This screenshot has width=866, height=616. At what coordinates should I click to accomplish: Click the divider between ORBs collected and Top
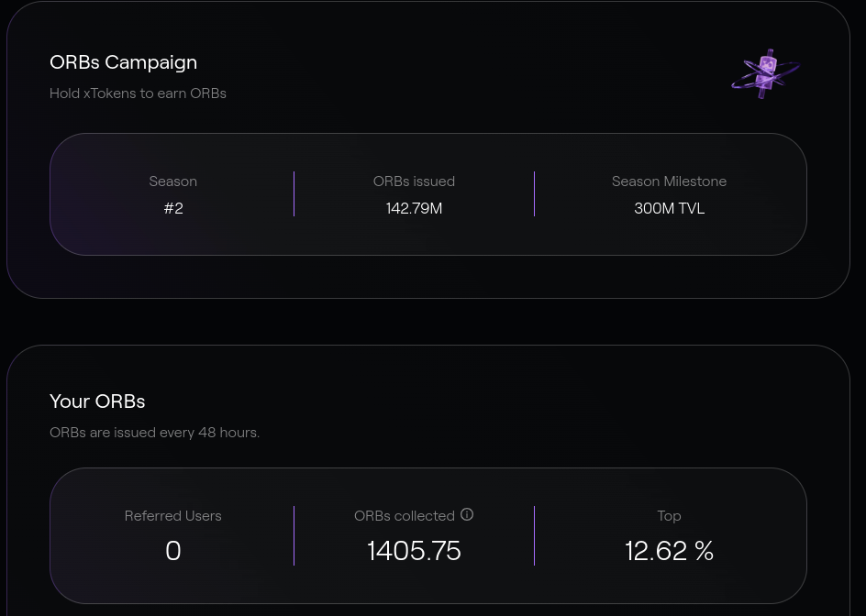pyautogui.click(x=534, y=535)
